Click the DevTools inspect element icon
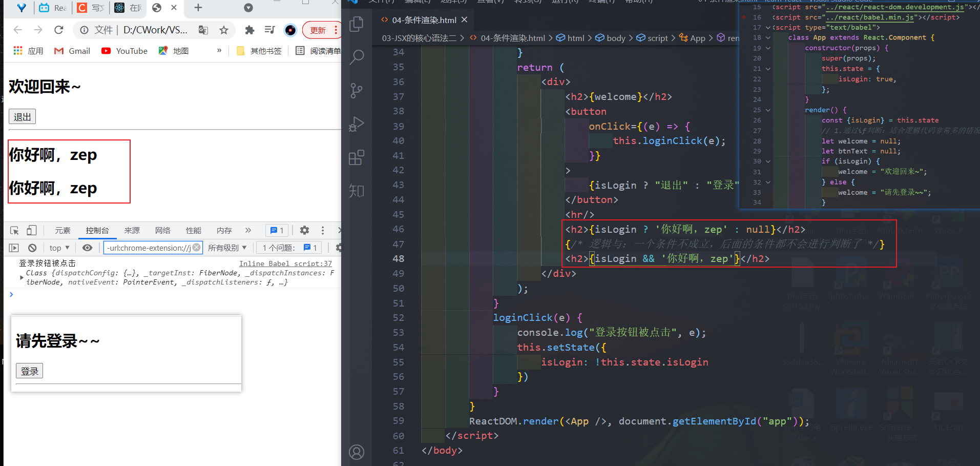Image resolution: width=980 pixels, height=466 pixels. pos(14,231)
